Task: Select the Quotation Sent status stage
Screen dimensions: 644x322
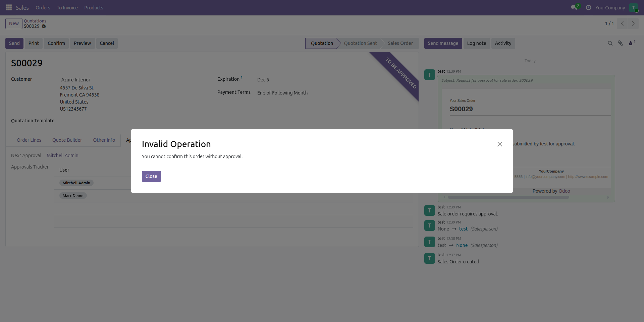Action: click(361, 43)
